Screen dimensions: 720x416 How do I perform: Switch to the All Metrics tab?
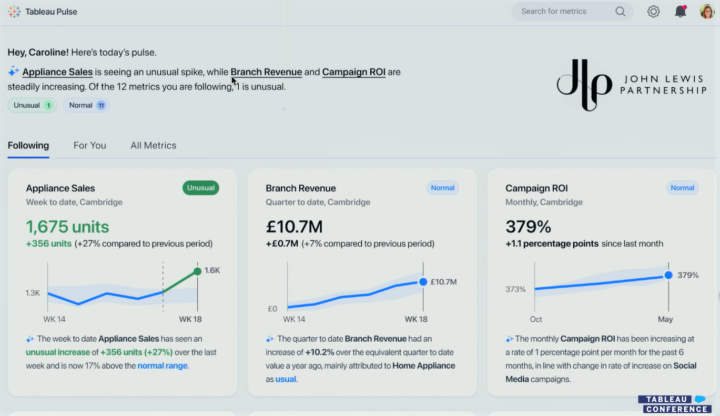[153, 146]
